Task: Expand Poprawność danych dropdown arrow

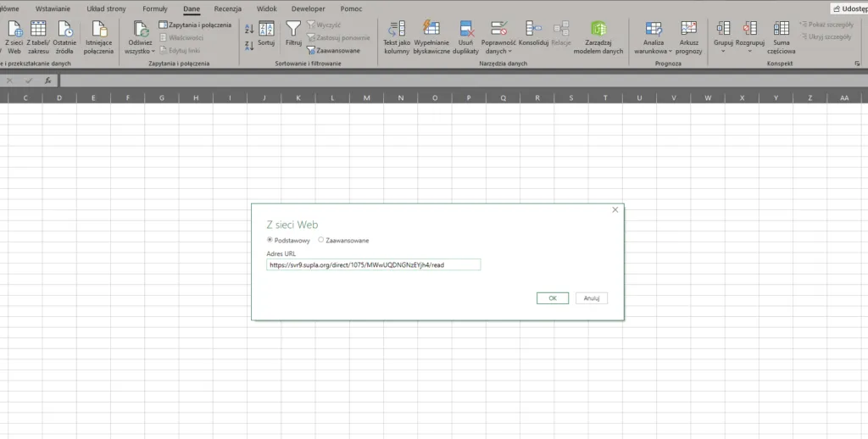Action: (x=509, y=52)
